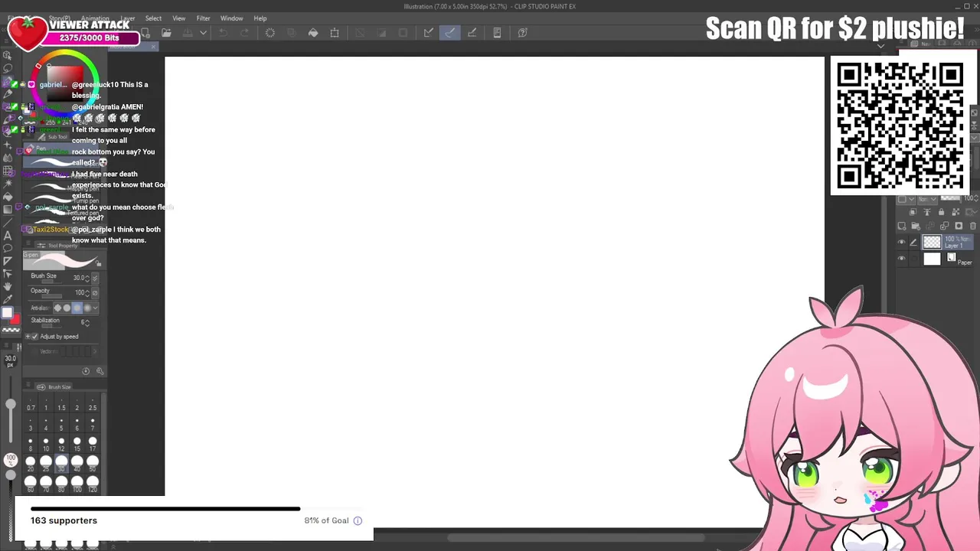Click the Clear (dotted circle) command icon
Viewport: 980px width, 551px height.
tap(270, 33)
